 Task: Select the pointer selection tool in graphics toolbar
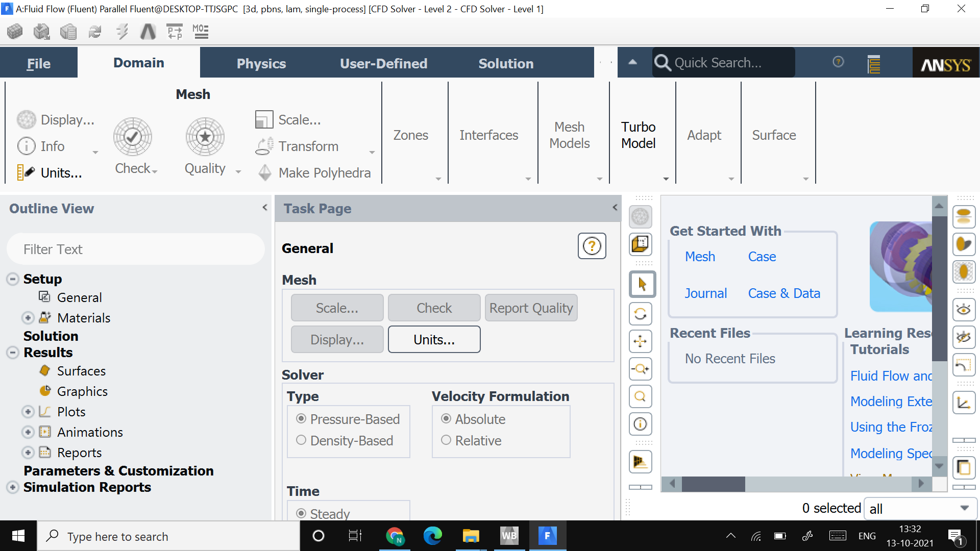tap(642, 284)
